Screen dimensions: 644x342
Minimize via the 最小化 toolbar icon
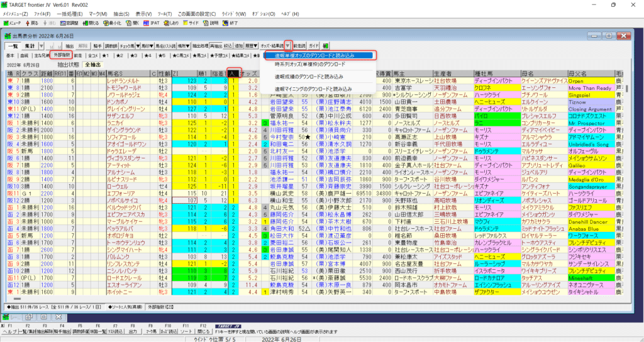[112, 23]
